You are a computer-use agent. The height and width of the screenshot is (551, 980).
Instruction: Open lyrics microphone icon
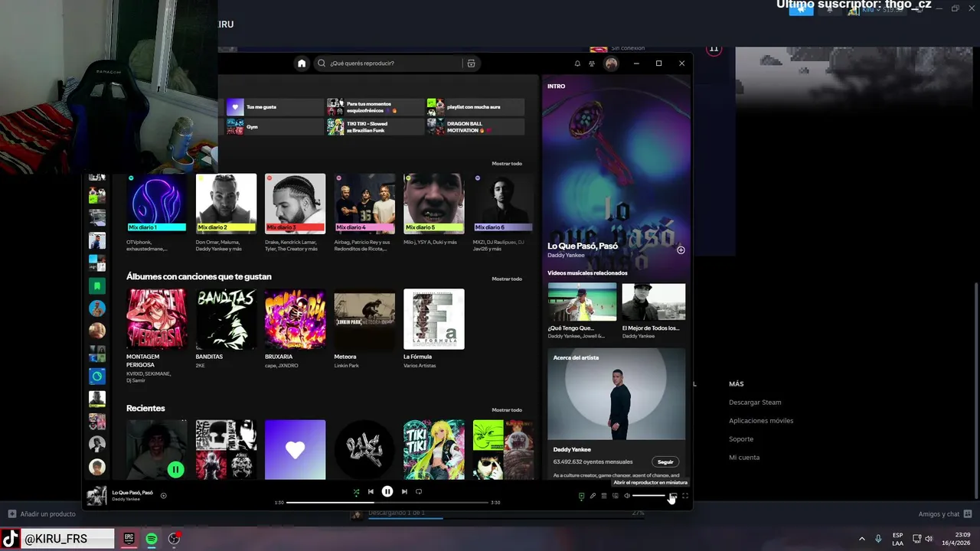point(593,496)
